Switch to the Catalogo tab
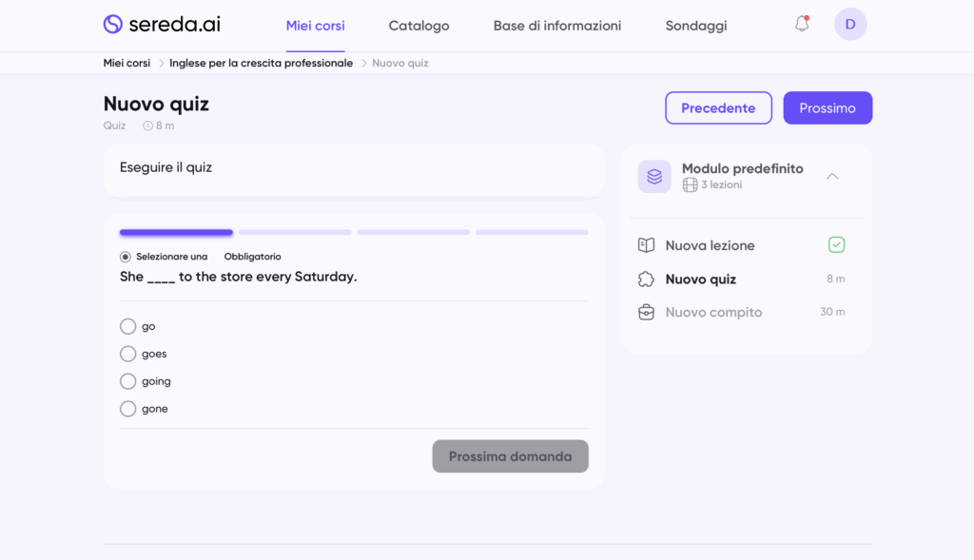974x560 pixels. coord(419,26)
